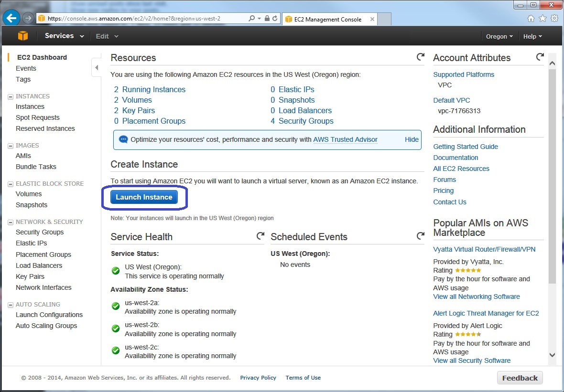
Task: Click the Feedback button
Action: [520, 378]
